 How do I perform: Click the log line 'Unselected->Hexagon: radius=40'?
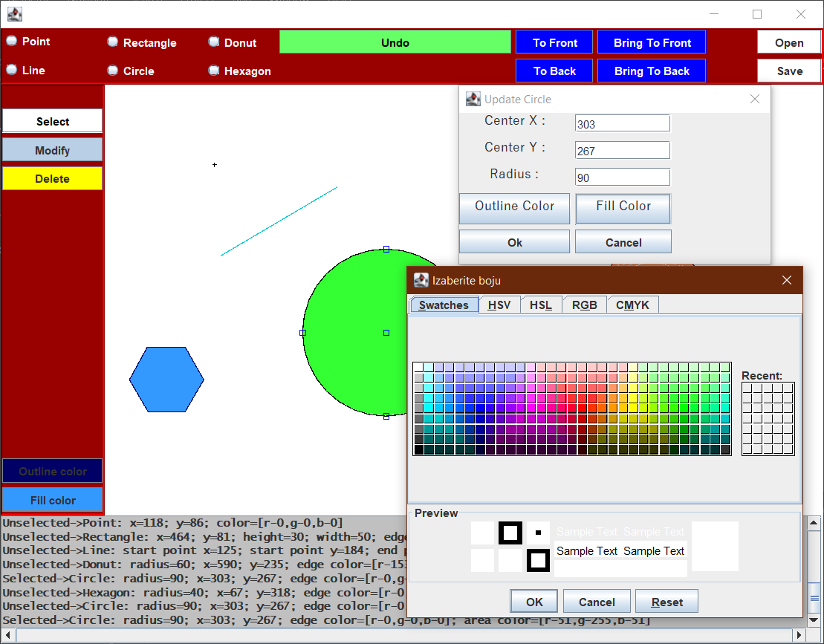pyautogui.click(x=204, y=592)
